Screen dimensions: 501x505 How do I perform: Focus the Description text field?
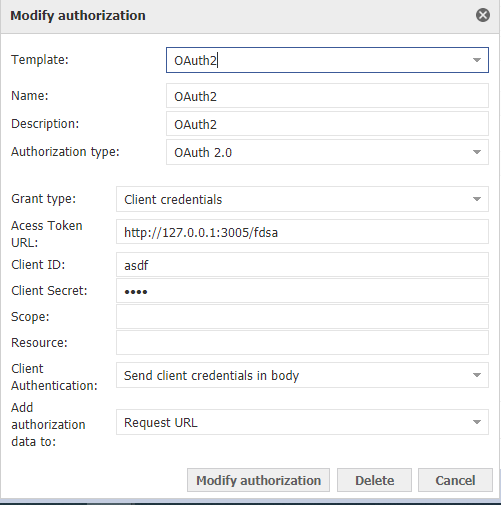point(327,124)
